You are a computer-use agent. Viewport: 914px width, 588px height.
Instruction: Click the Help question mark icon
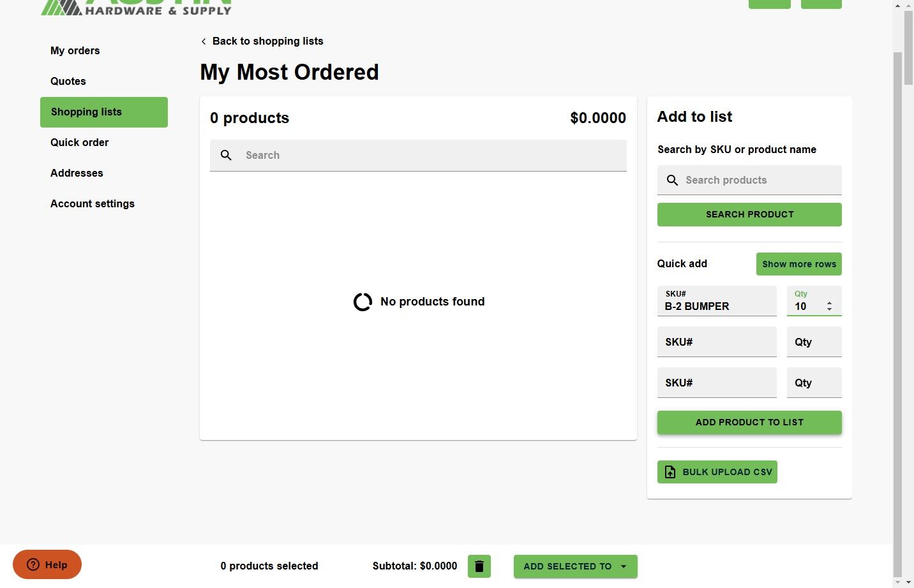click(33, 564)
